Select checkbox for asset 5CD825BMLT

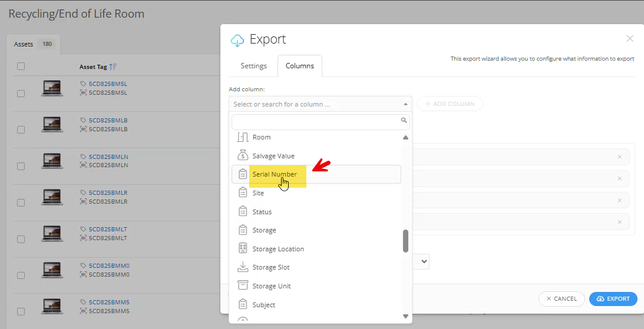pos(21,239)
